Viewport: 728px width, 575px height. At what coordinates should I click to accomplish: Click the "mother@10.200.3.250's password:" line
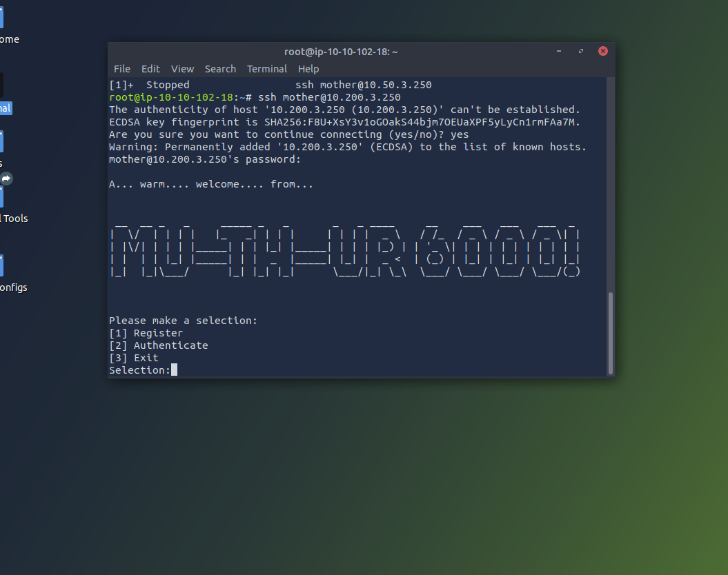click(x=205, y=159)
